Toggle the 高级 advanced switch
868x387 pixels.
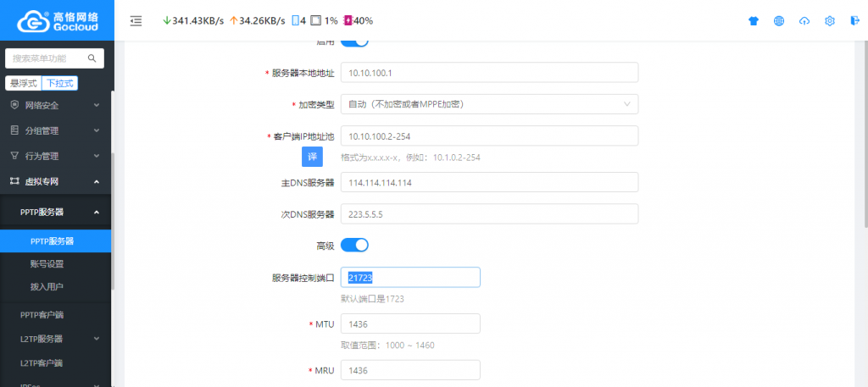coord(354,245)
